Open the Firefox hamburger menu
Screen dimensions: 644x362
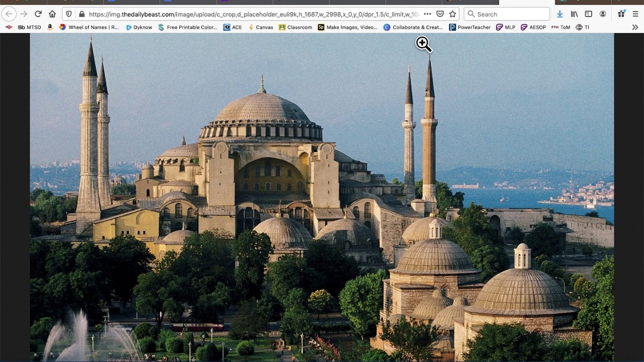635,14
